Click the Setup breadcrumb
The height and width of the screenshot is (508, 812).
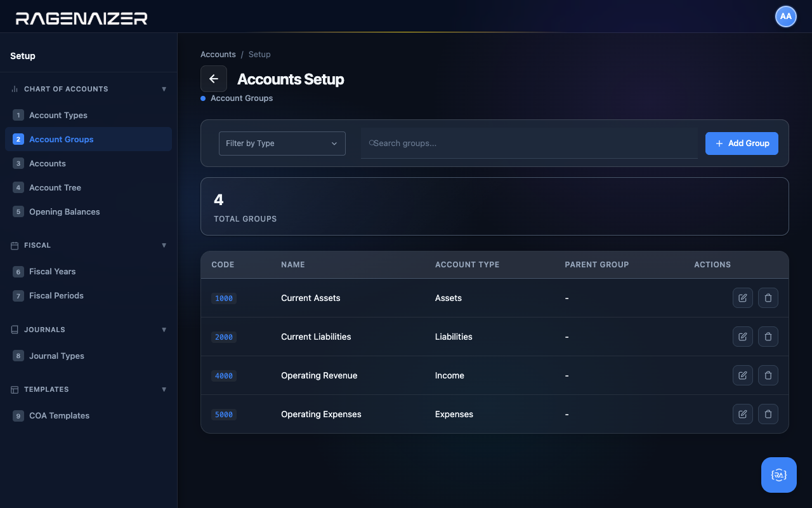(x=259, y=55)
